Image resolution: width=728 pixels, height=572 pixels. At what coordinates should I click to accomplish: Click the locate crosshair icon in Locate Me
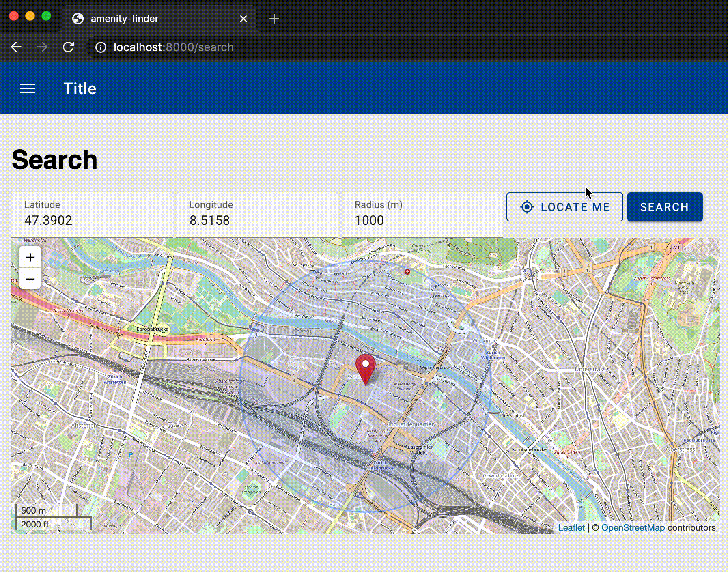[526, 207]
